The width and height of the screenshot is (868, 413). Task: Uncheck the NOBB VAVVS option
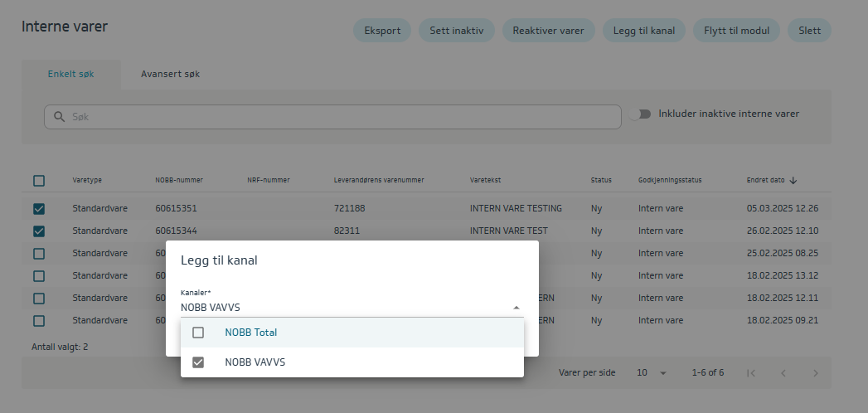pyautogui.click(x=198, y=362)
